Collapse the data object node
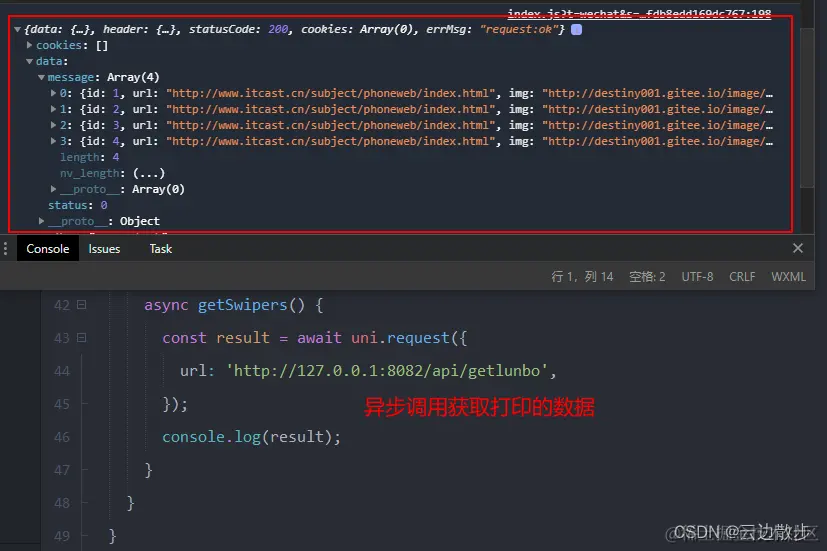Viewport: 827px width, 551px height. pos(30,61)
